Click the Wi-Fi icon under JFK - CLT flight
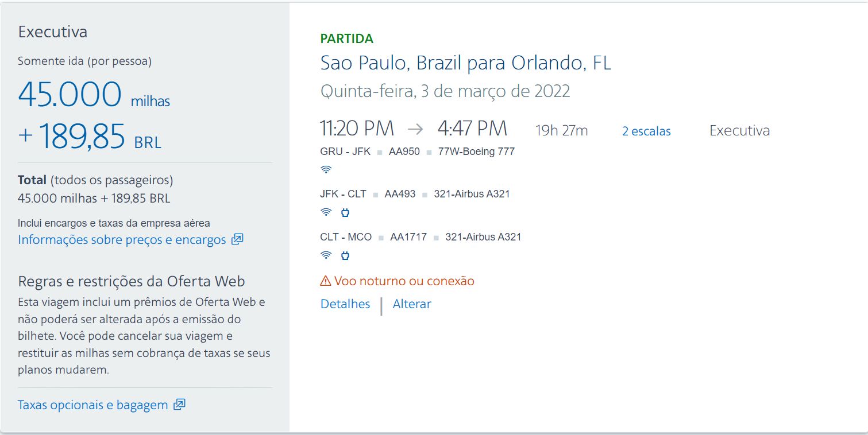868x435 pixels. click(x=326, y=212)
